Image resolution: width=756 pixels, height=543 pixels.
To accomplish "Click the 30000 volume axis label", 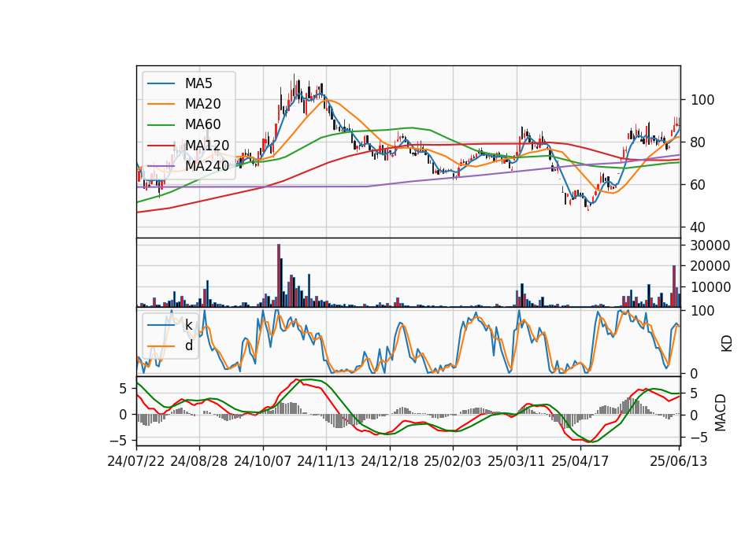I will [x=710, y=246].
